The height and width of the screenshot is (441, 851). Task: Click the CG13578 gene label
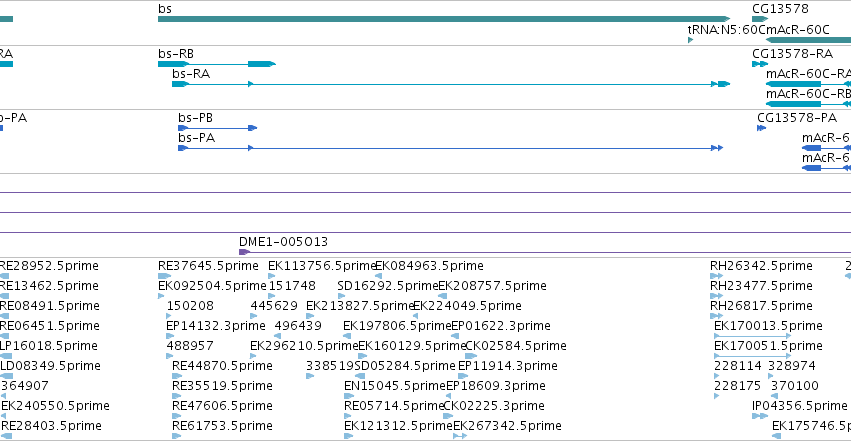click(x=780, y=9)
